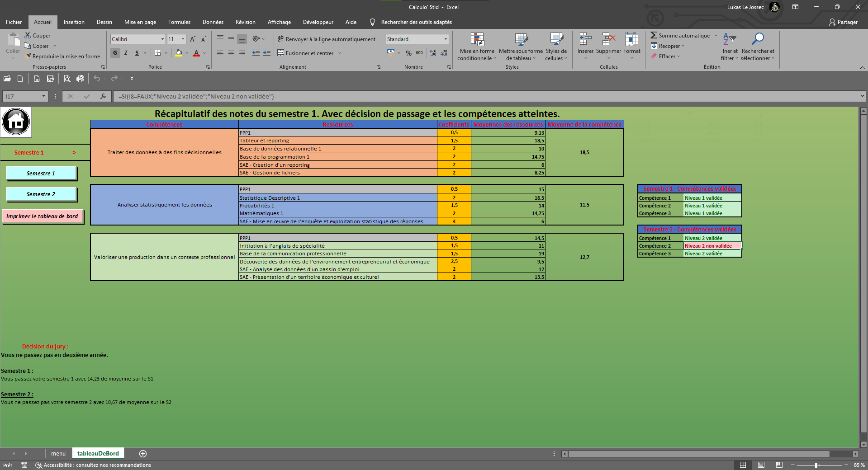Switch to the menu sheet tab
Image resolution: width=868 pixels, height=470 pixels.
[x=58, y=453]
